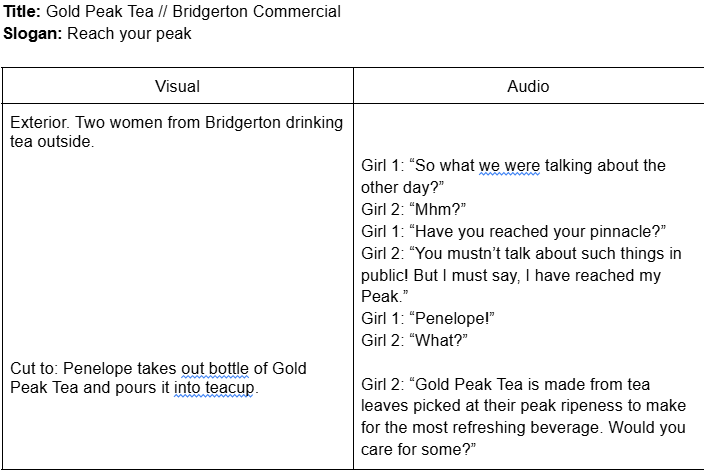
Task: Click the text 'tea outside.'
Action: 52,141
